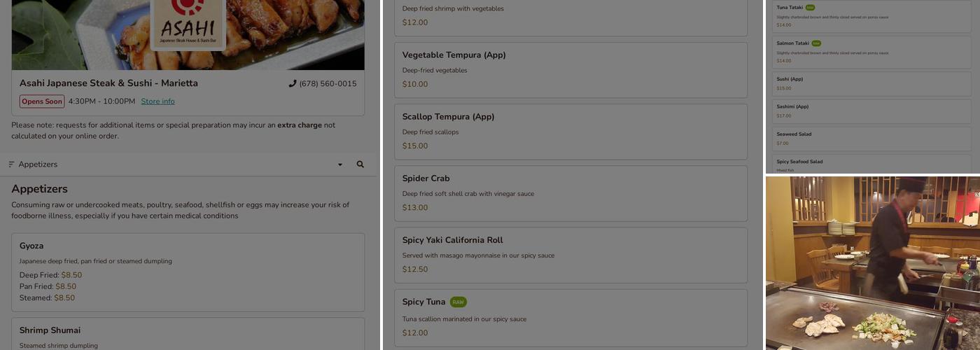Image resolution: width=980 pixels, height=350 pixels.
Task: Click the Opens Soon status badge
Action: tap(42, 101)
